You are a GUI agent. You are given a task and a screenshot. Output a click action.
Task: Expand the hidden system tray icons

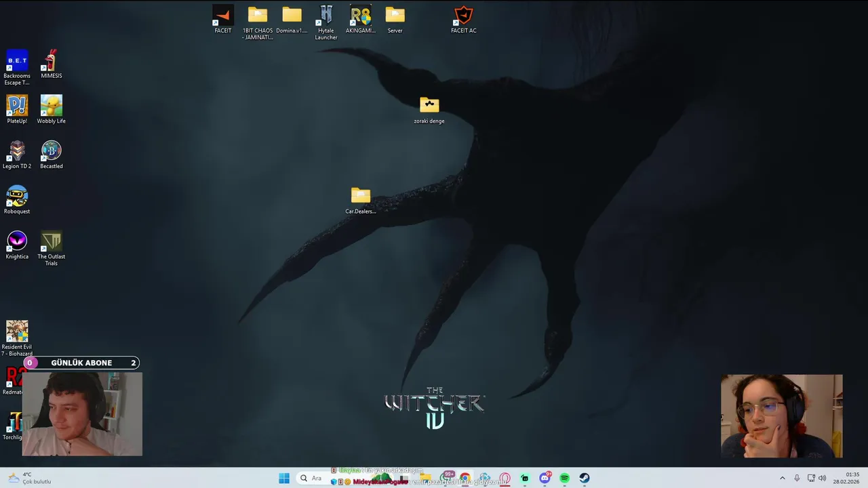(x=782, y=478)
